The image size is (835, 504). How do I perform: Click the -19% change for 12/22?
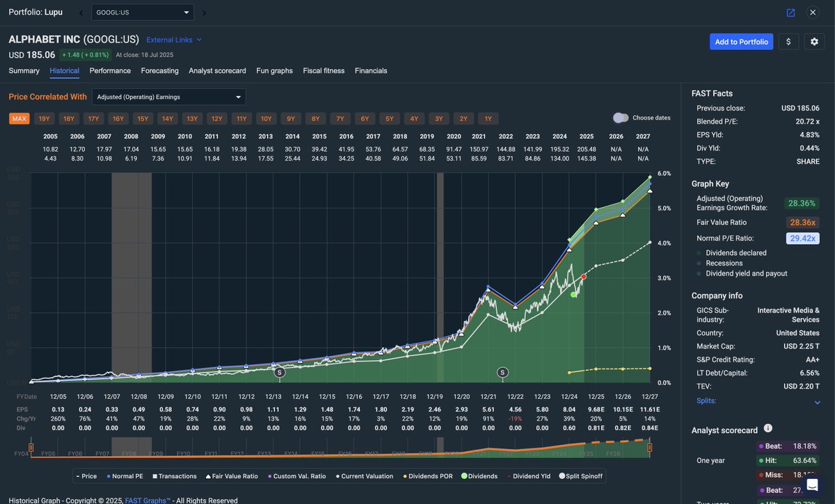pyautogui.click(x=515, y=419)
